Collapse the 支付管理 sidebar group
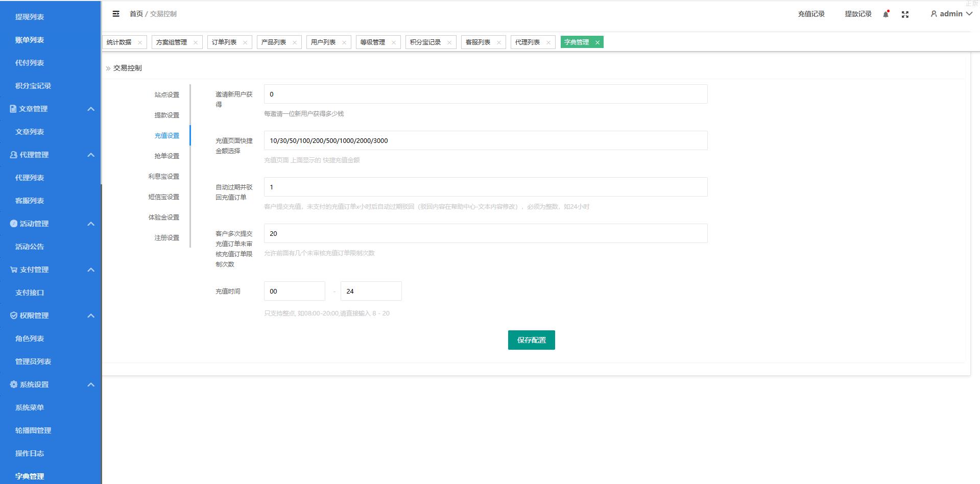 (91, 270)
